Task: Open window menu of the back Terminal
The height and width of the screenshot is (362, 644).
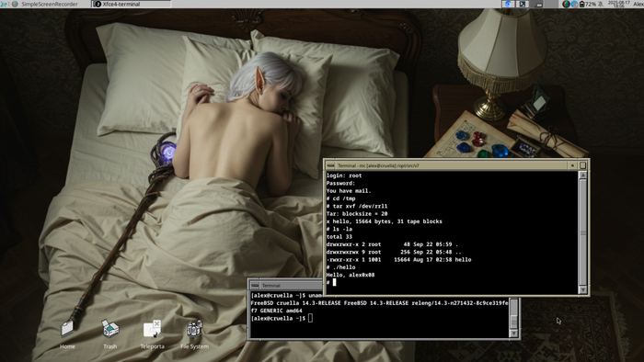Action: tap(255, 285)
